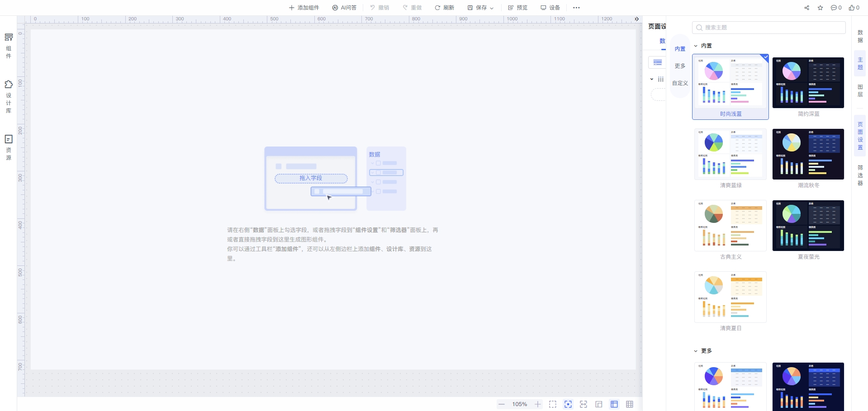Toggle fit-to-center canvas view icon
868x411 pixels.
click(568, 404)
